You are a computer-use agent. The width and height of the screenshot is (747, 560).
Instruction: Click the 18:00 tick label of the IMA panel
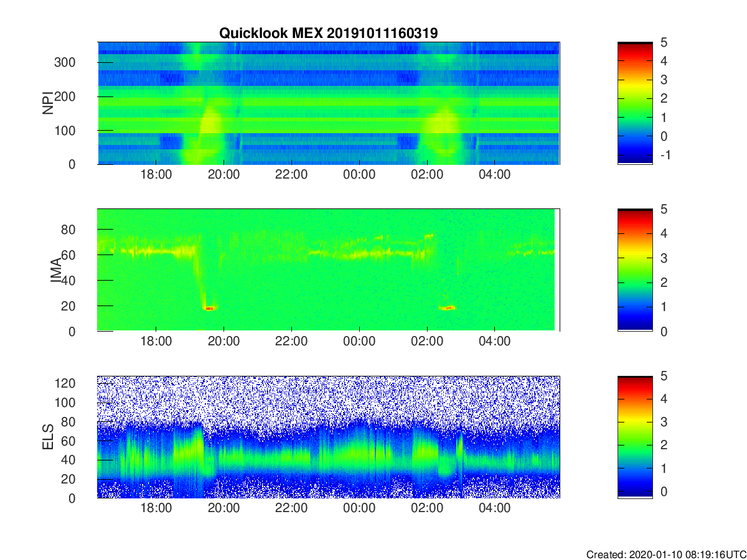[156, 342]
